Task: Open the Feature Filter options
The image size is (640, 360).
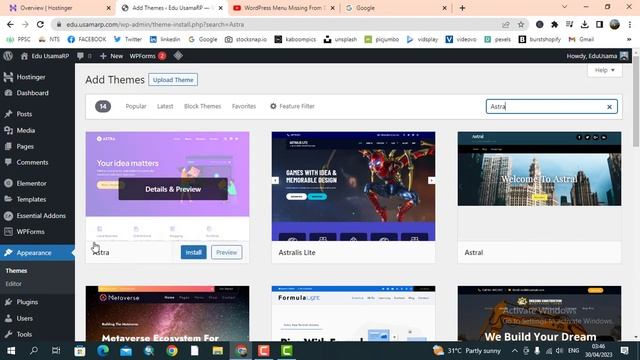Action: coord(292,106)
